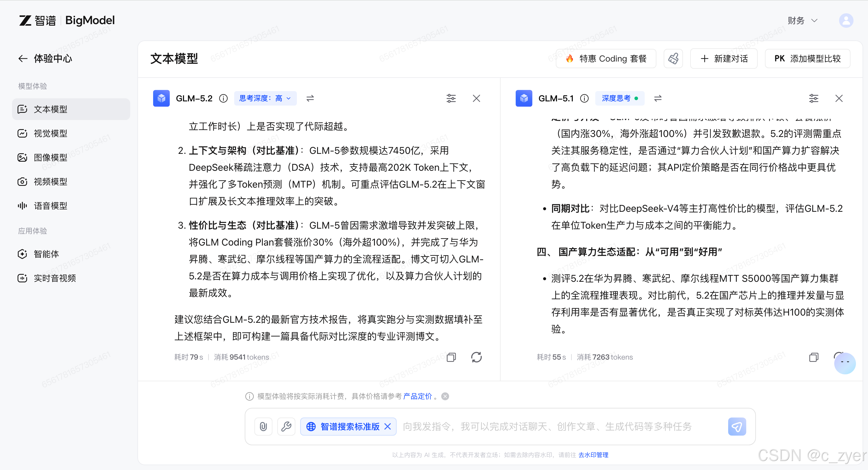Open the 产品定价 link
This screenshot has width=868, height=470.
[417, 396]
